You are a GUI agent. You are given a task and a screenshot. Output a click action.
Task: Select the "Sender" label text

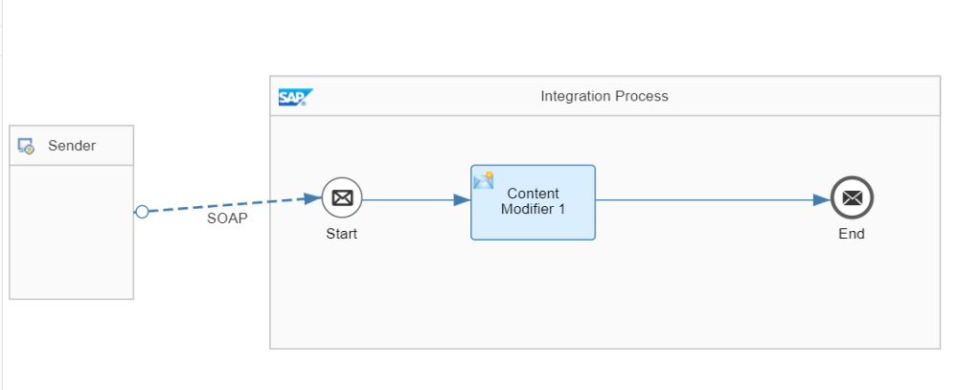(72, 146)
